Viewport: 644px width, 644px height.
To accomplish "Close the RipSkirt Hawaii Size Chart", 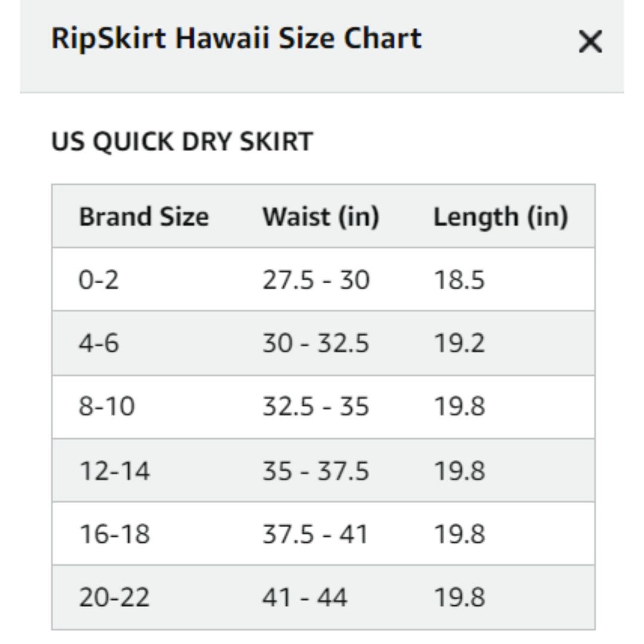I will click(x=590, y=42).
